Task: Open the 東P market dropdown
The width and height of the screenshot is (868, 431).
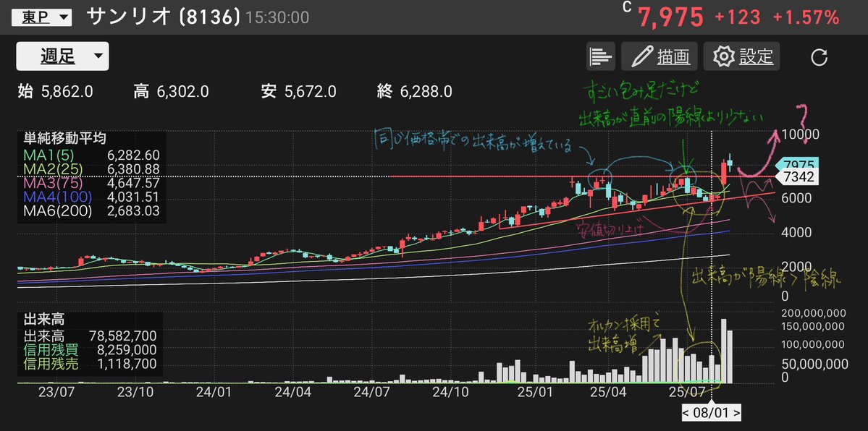Action: click(x=41, y=17)
